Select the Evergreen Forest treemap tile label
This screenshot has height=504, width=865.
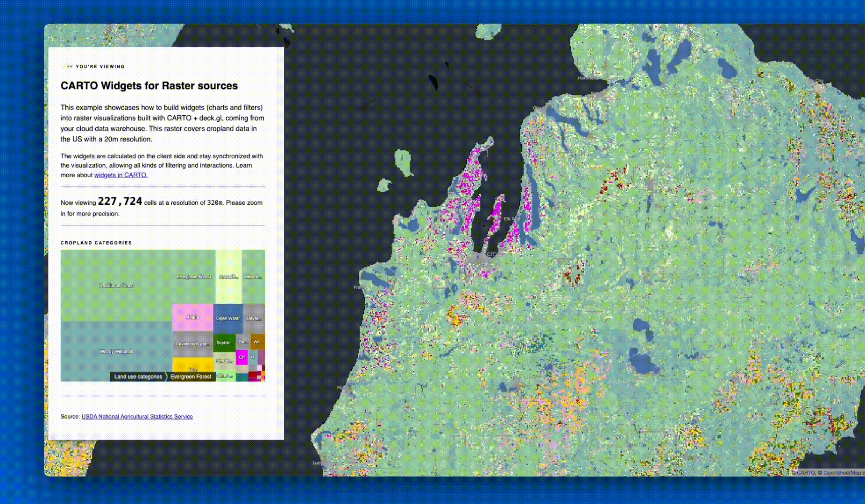(194, 277)
